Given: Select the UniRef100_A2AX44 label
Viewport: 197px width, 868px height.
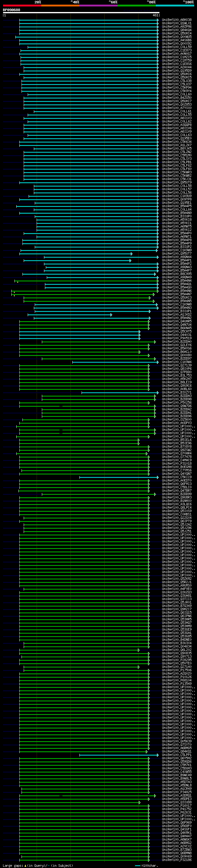Looking at the screenshot, I should click(177, 67).
